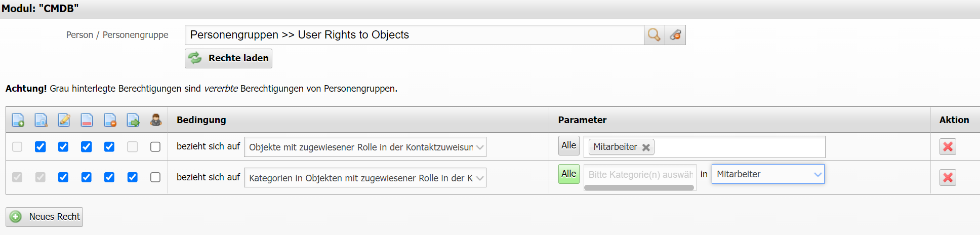Click the view-right column icon

[40, 120]
